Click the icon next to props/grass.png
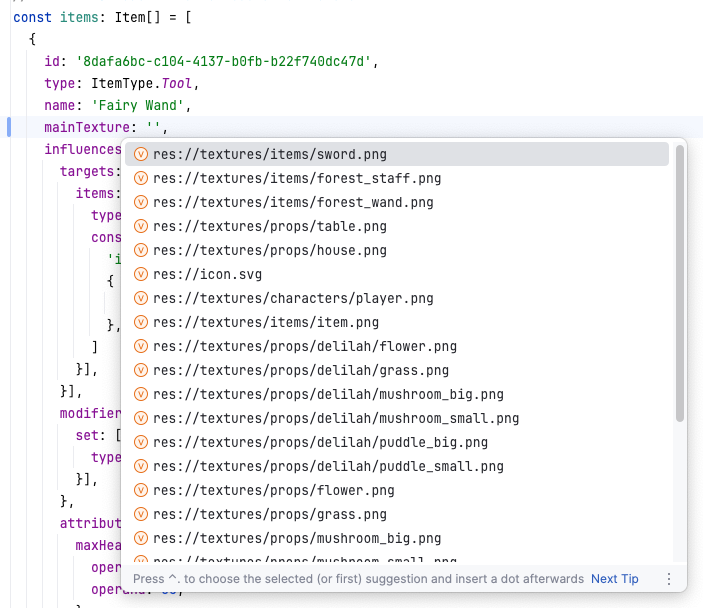This screenshot has height=608, width=703. pos(141,515)
